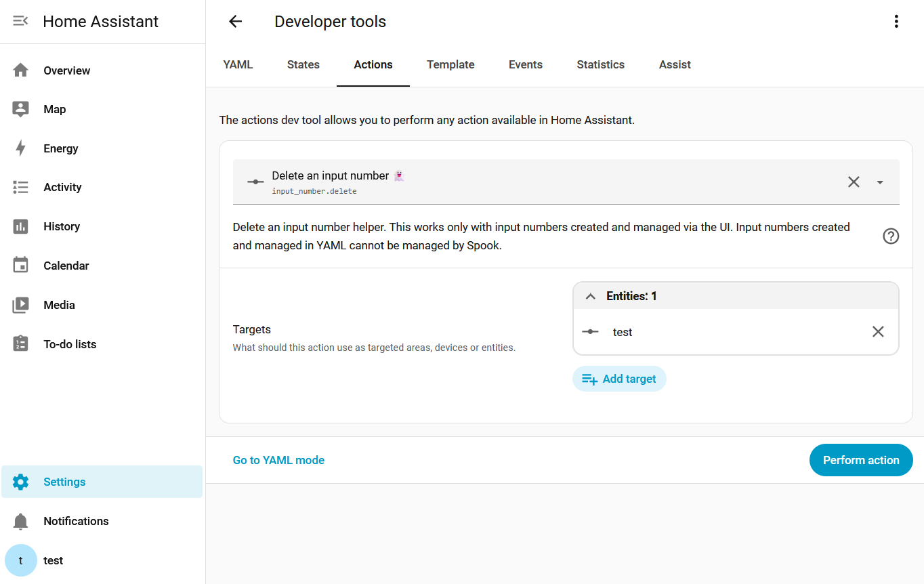Viewport: 924px width, 584px height.
Task: Click the slider icon beside test entity
Action: 591,332
